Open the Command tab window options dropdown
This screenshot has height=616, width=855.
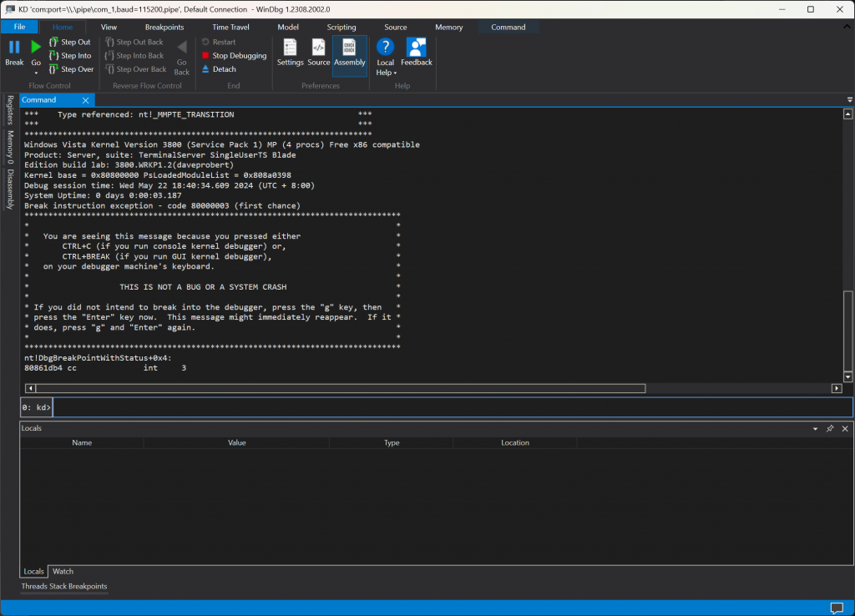[x=849, y=100]
